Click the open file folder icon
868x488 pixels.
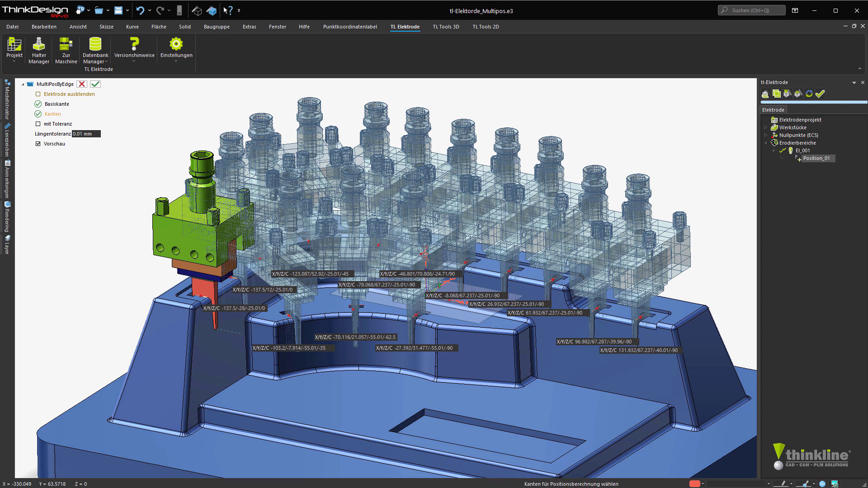point(99,10)
